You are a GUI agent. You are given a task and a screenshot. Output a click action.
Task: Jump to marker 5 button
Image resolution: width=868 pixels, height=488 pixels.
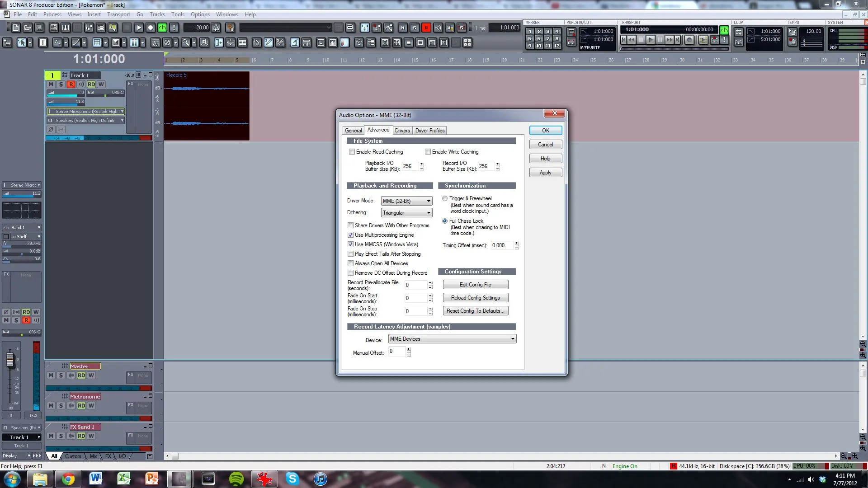coord(530,39)
